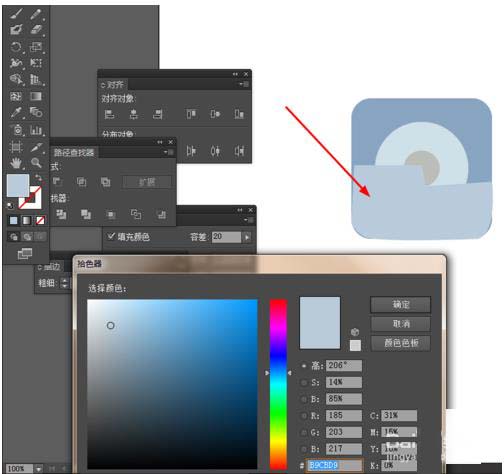Adjust the 粗细 stroke weight stepper
Viewport: 504px width, 474px height.
pos(65,283)
